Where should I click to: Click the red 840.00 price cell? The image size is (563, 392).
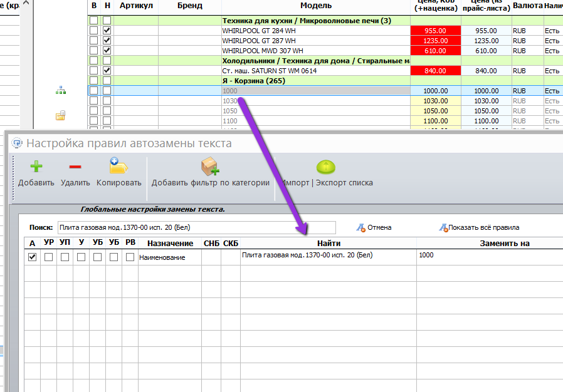tap(436, 71)
